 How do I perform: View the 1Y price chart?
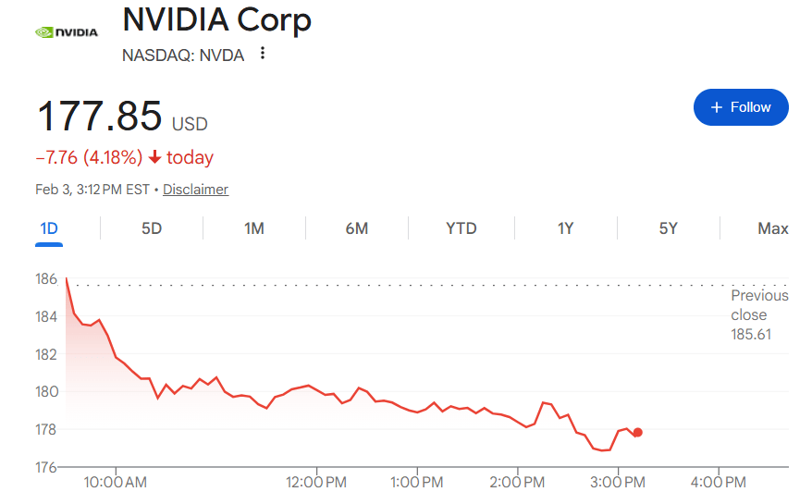pos(565,228)
